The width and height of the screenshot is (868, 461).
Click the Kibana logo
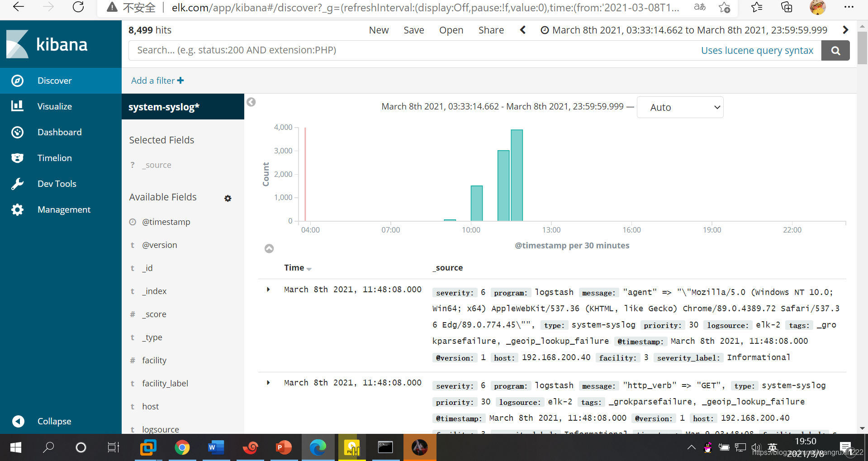click(x=47, y=44)
